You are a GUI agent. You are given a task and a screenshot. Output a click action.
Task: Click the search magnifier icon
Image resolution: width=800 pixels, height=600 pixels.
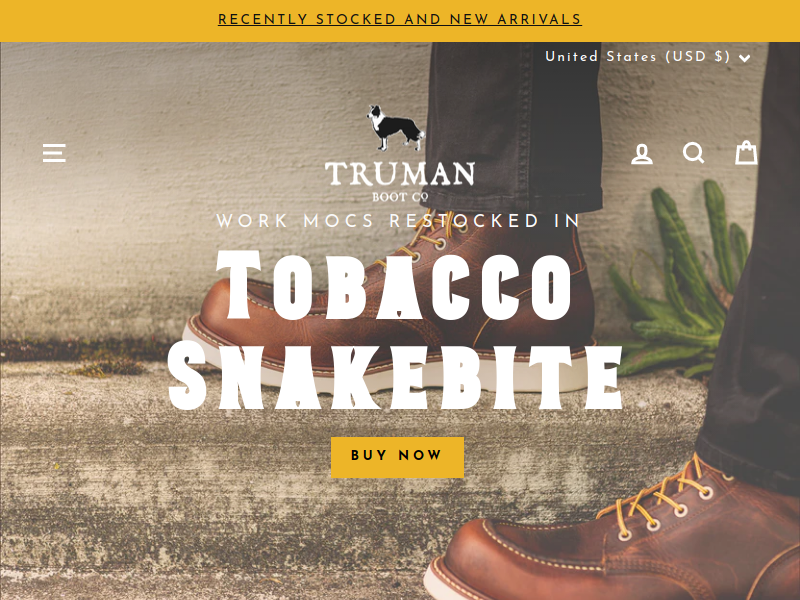tap(694, 153)
